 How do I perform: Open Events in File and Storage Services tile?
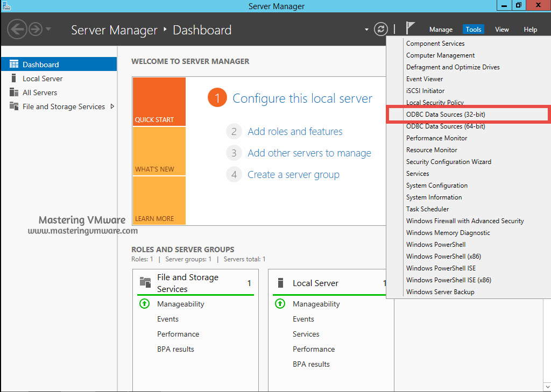pos(168,319)
